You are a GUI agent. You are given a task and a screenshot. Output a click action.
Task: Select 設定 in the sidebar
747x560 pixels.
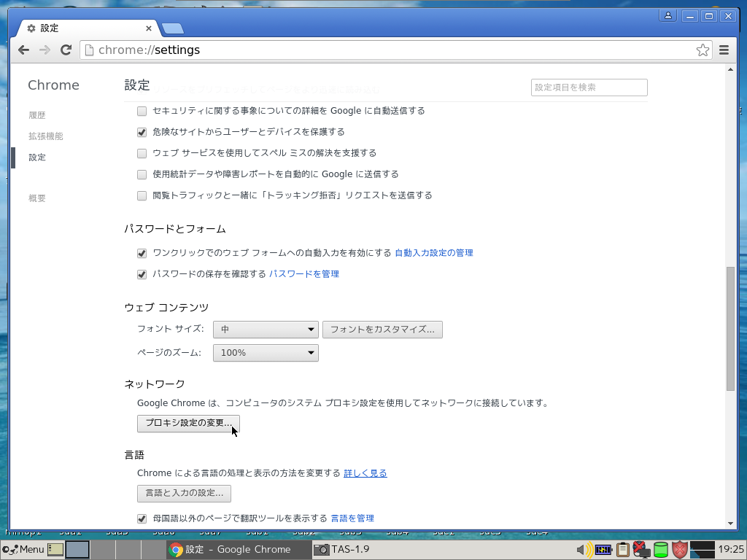(37, 157)
